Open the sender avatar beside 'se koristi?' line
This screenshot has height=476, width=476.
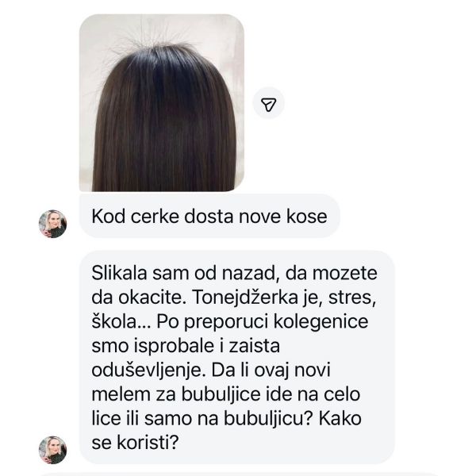pos(52,450)
